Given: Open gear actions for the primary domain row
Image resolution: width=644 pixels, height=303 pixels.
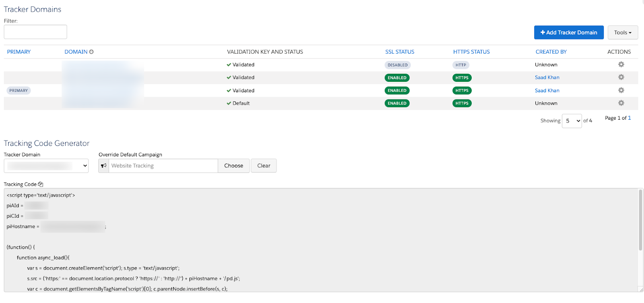Looking at the screenshot, I should click(x=621, y=90).
